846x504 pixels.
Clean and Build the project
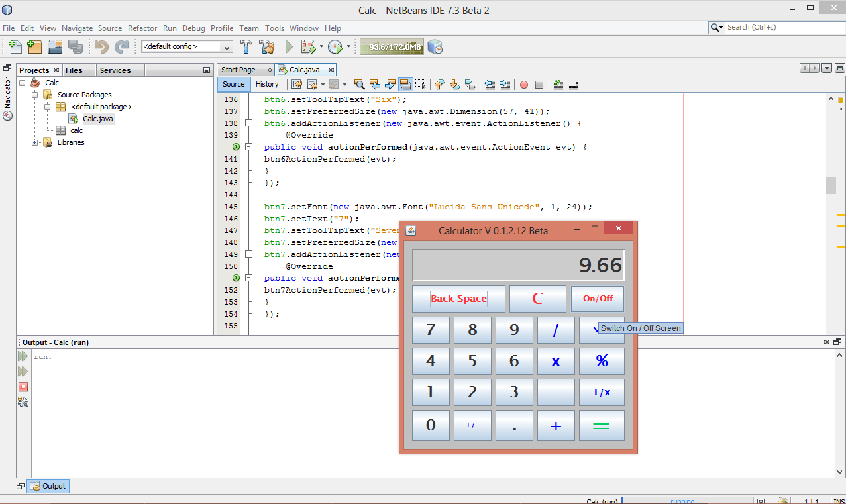266,46
